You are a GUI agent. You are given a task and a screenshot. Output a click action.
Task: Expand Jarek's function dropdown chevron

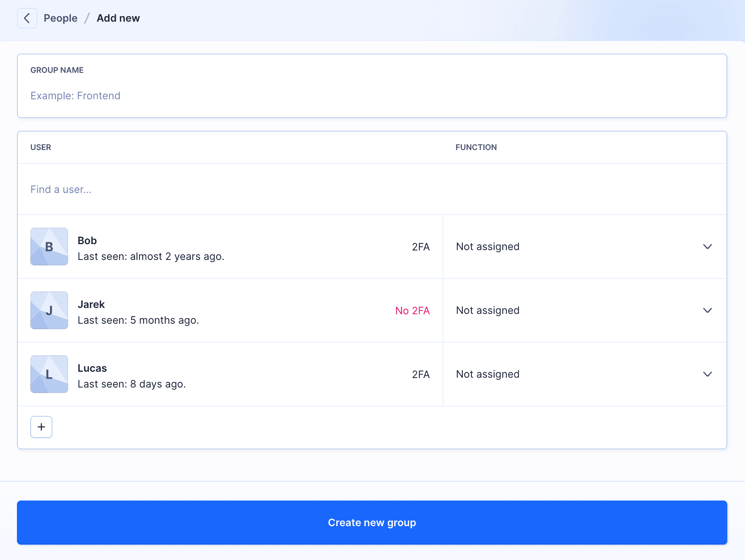point(707,310)
